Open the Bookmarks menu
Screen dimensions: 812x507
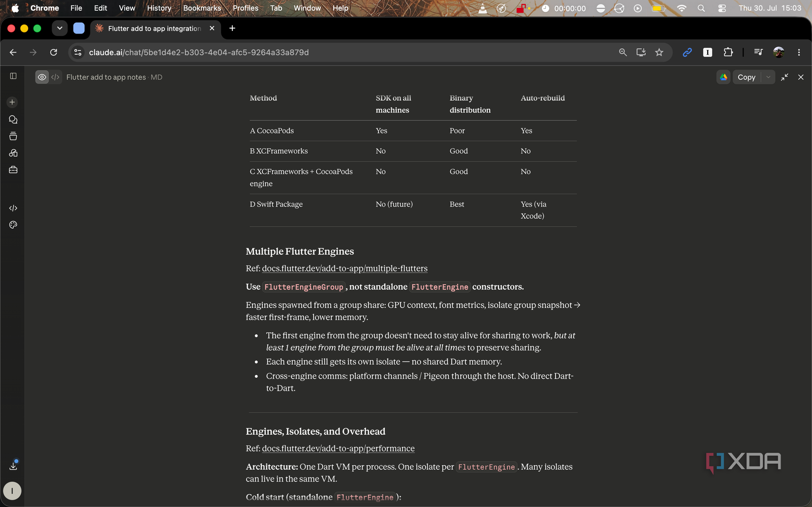(x=202, y=8)
